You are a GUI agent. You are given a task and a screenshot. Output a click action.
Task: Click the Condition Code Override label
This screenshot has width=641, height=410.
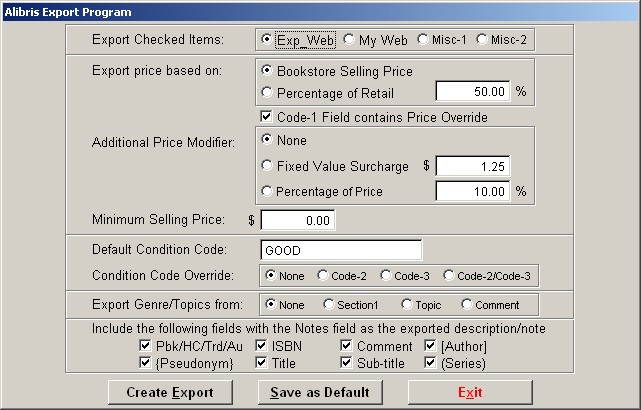coord(163,276)
